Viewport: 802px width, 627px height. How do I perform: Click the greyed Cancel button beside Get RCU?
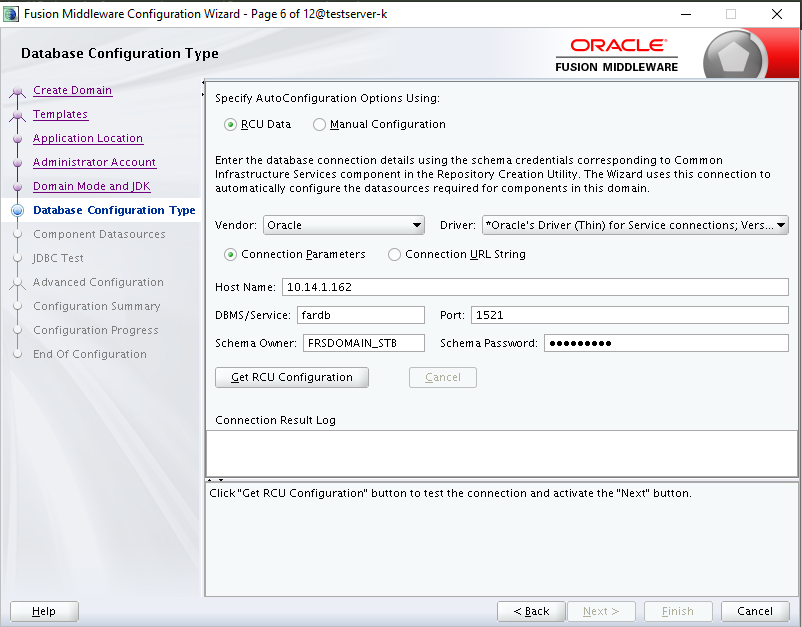(x=443, y=377)
